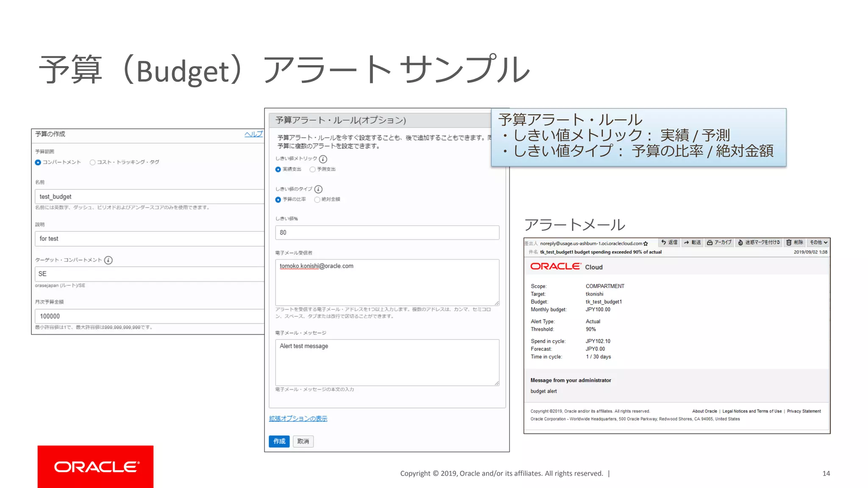
Task: Click the 名前 field containing test_budget
Action: point(149,197)
